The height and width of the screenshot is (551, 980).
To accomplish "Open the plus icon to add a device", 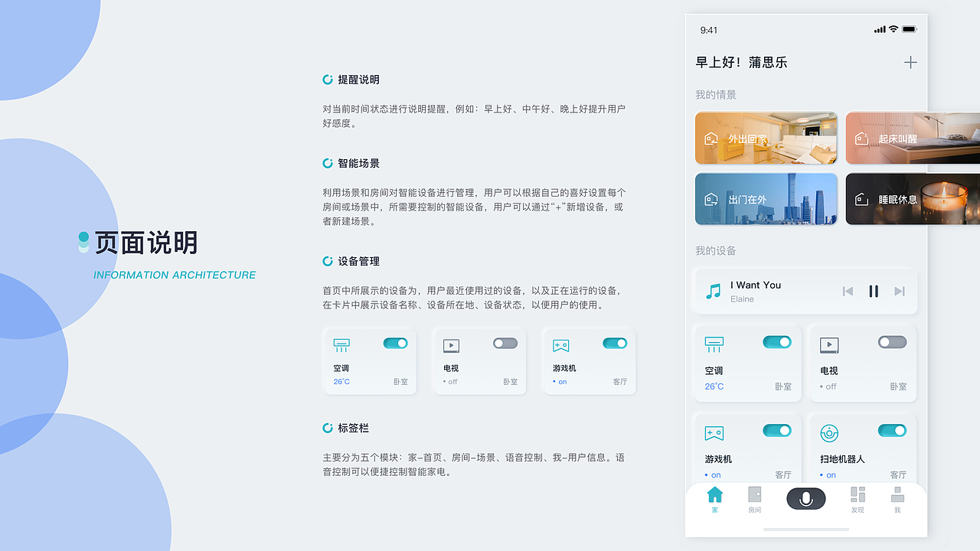I will [x=910, y=62].
